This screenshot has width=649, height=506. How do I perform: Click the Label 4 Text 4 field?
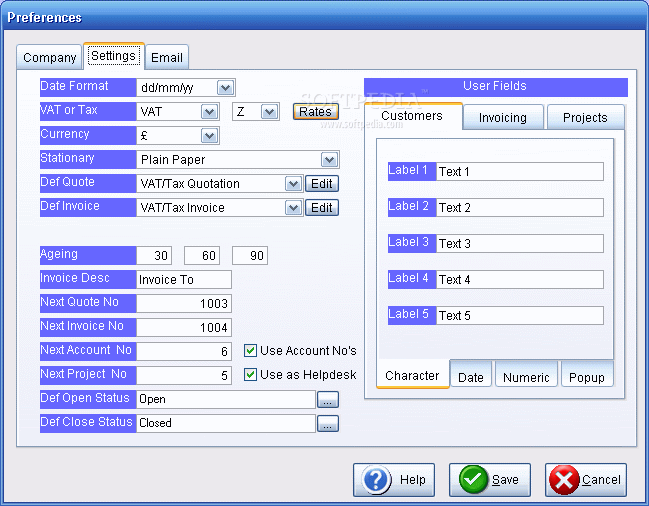520,279
